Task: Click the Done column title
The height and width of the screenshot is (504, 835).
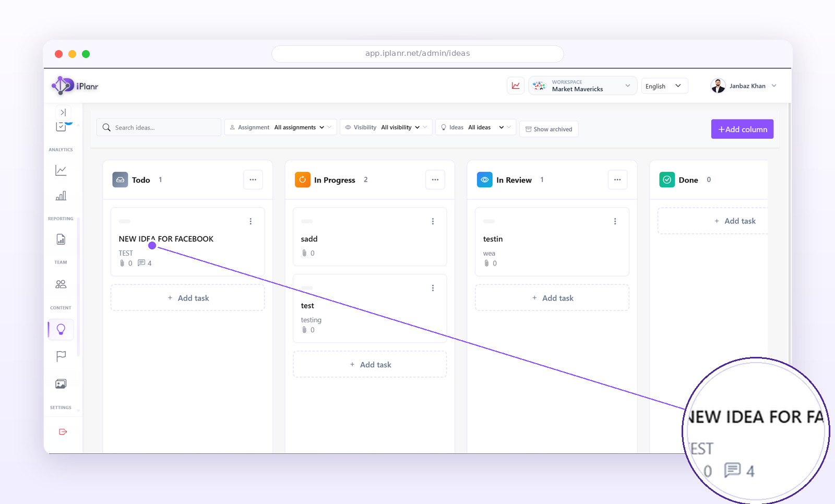Action: point(688,180)
